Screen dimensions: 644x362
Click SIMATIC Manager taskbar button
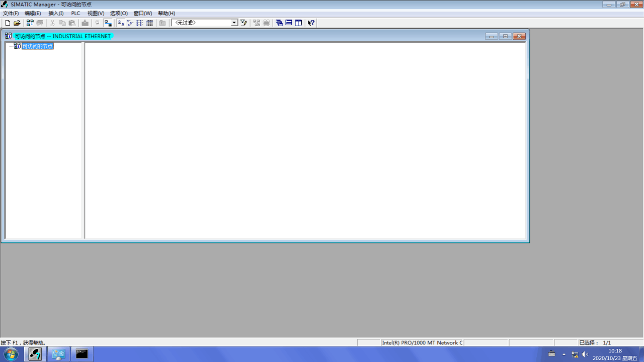click(35, 354)
